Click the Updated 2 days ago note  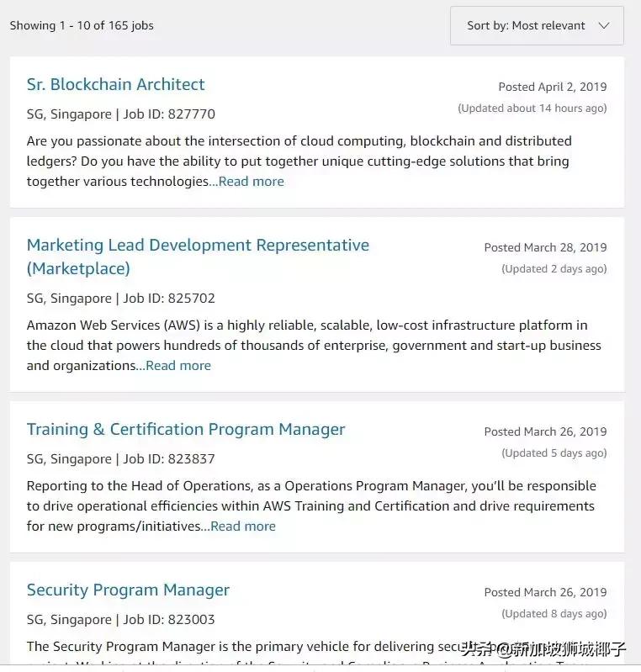pyautogui.click(x=554, y=269)
